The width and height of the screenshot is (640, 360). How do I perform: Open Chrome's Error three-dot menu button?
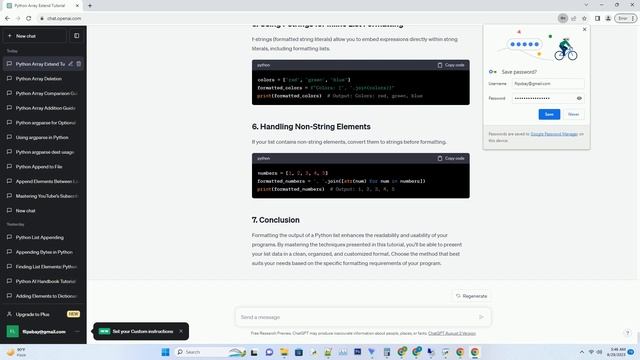(626, 18)
